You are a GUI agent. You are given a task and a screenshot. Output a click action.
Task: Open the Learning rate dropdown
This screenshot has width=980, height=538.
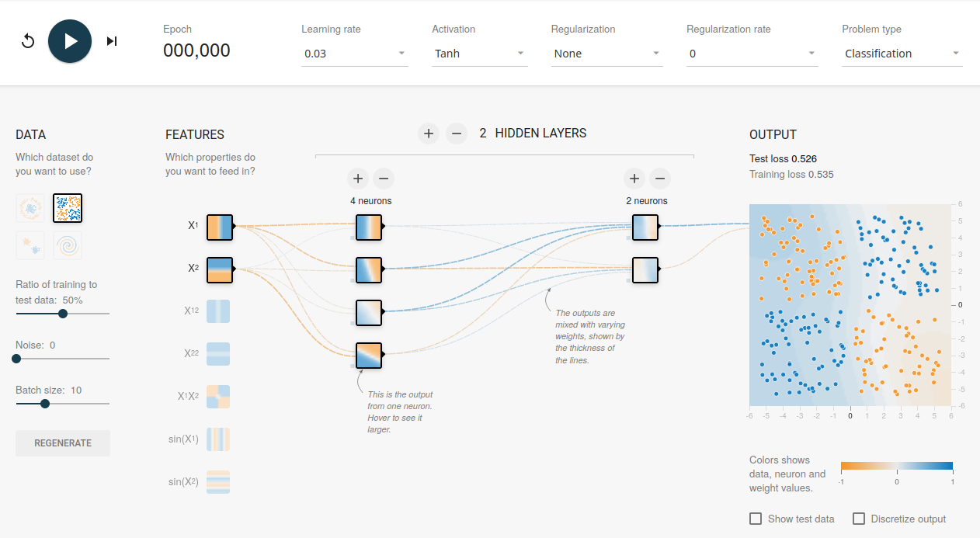point(355,54)
